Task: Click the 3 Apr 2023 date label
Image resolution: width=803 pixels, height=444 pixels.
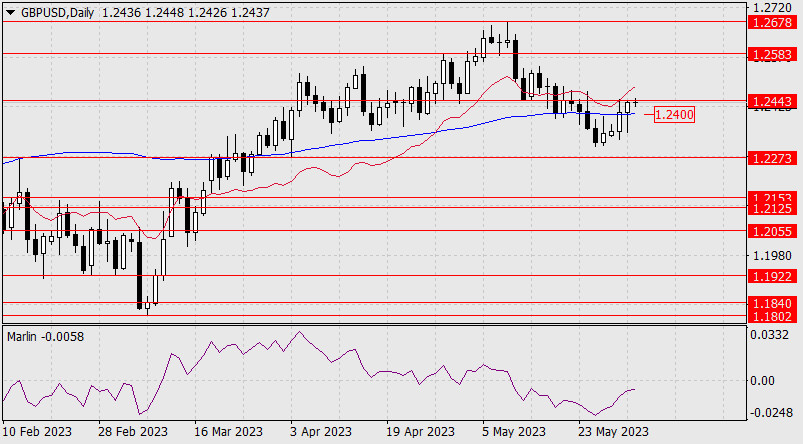Action: [321, 432]
